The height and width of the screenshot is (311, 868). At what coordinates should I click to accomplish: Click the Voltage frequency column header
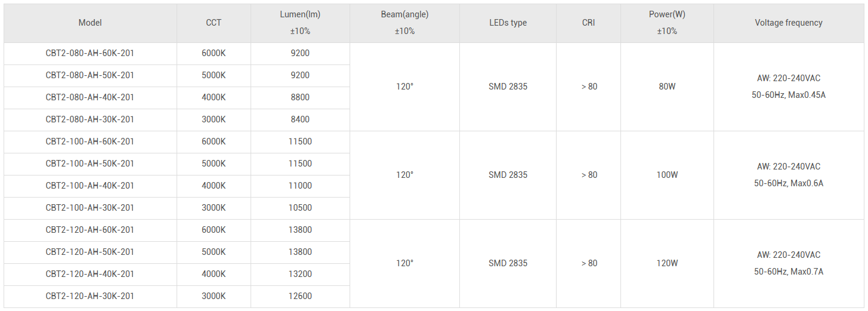pyautogui.click(x=789, y=23)
